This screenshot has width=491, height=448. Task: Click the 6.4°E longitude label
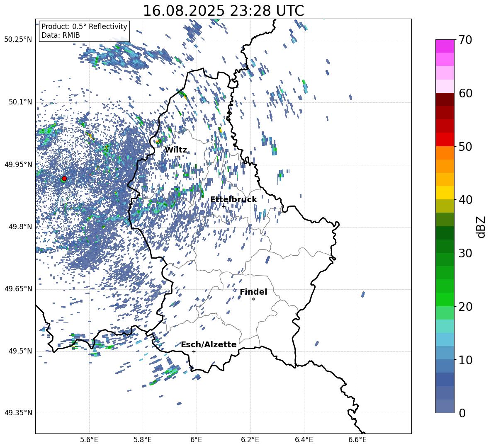[x=304, y=440]
